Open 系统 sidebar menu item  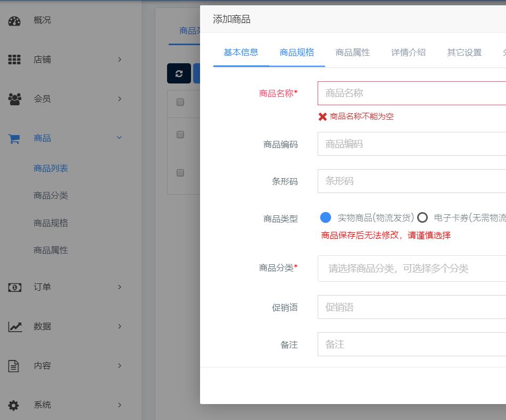pyautogui.click(x=42, y=405)
